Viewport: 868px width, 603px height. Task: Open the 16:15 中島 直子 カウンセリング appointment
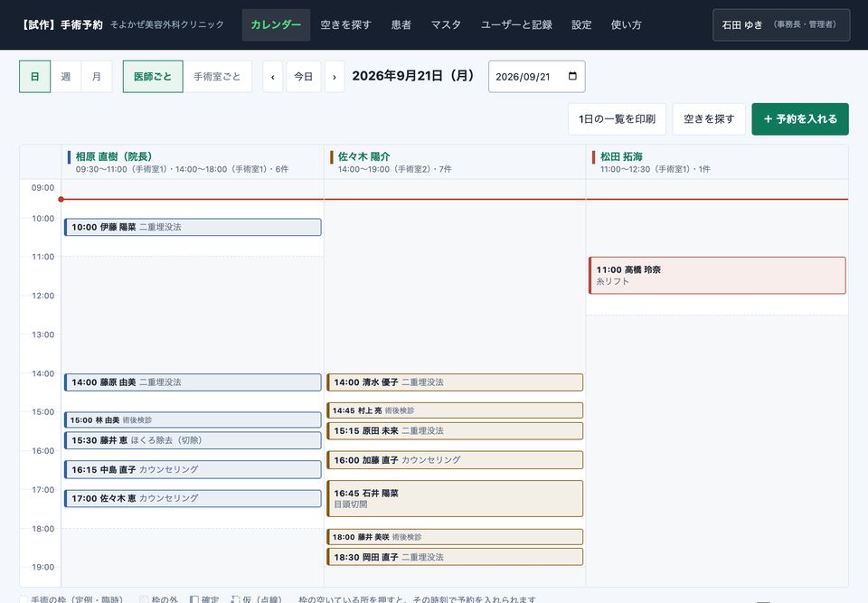pyautogui.click(x=193, y=469)
